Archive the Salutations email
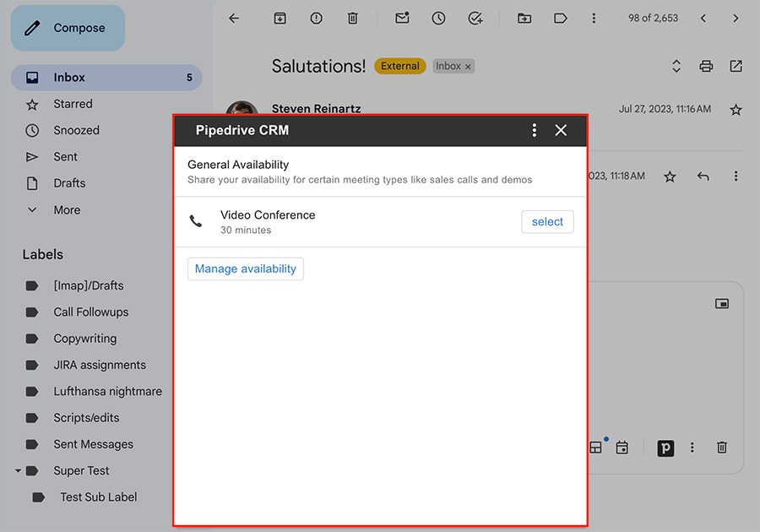Viewport: 760px width, 532px height. tap(280, 18)
